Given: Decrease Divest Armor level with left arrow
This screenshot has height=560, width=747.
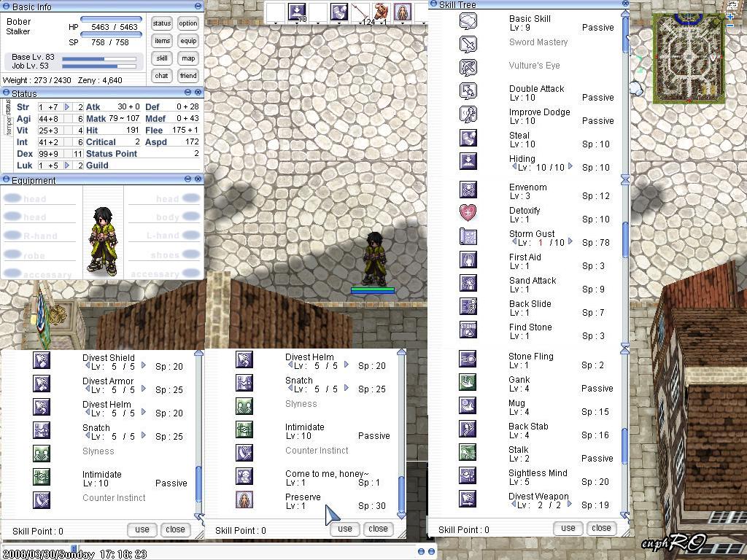Looking at the screenshot, I should click(88, 389).
